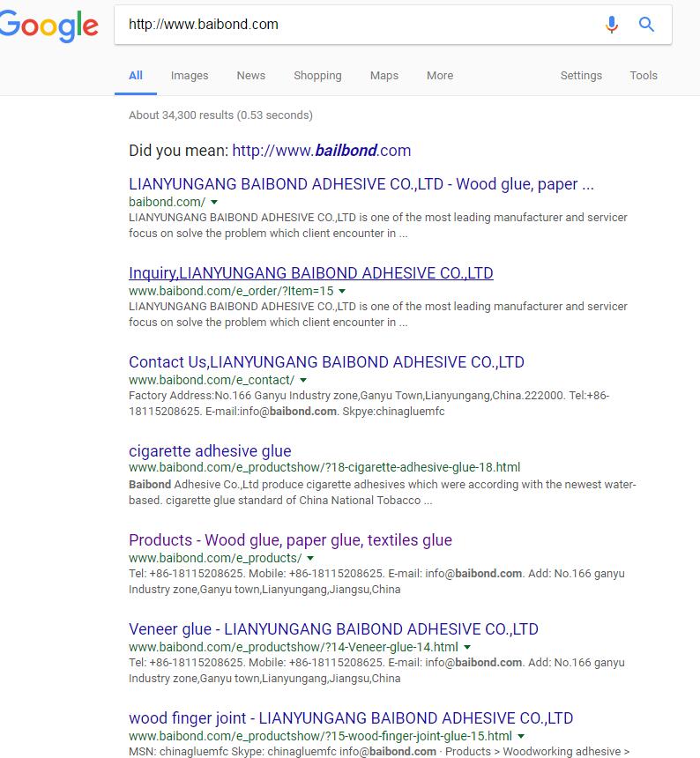Viewport: 700px width, 758px height.
Task: Click the 'Factory Address:No.166 Ganyu' snippet
Action: (x=369, y=403)
